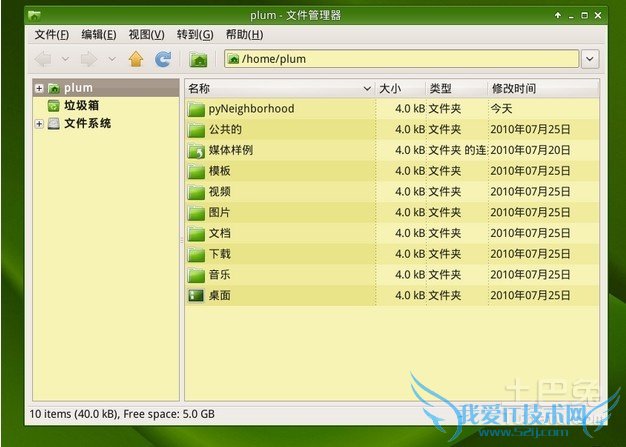Open the 转到(G) menu
626x447 pixels.
pyautogui.click(x=195, y=35)
